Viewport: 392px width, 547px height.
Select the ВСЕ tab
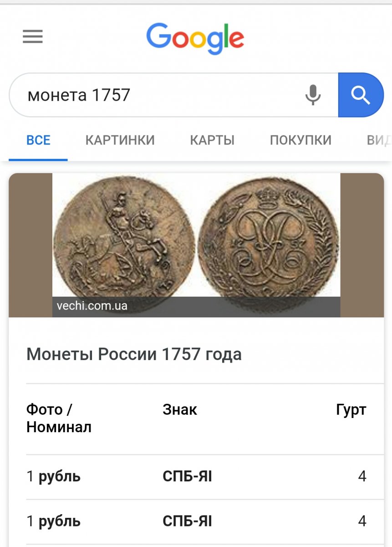click(38, 140)
